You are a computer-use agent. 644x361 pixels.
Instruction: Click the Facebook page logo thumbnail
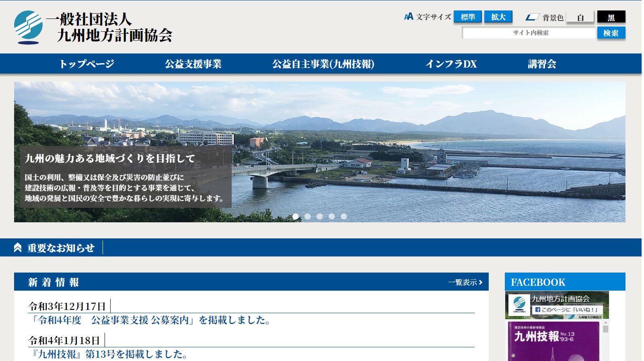point(519,304)
